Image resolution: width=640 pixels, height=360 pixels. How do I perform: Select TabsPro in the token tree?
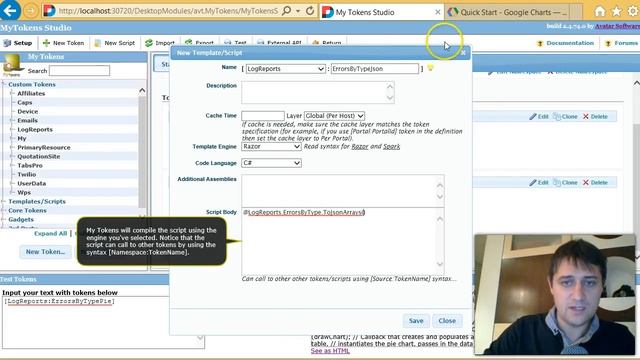pos(30,165)
